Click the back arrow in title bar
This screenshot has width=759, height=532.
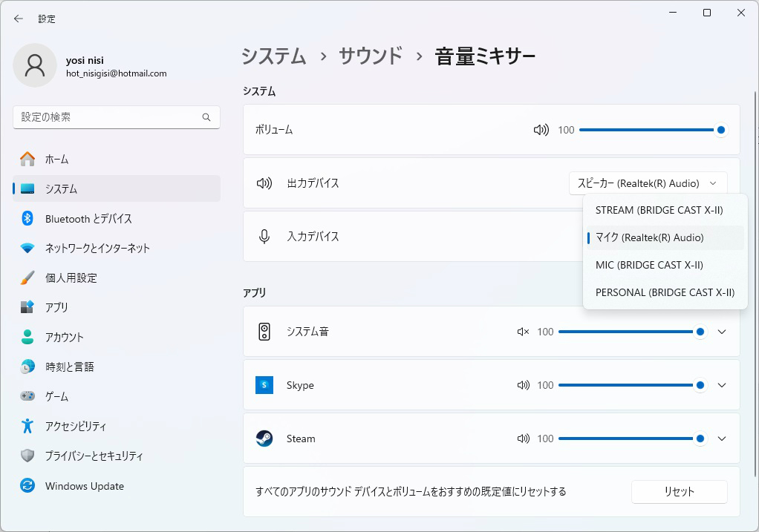point(19,19)
